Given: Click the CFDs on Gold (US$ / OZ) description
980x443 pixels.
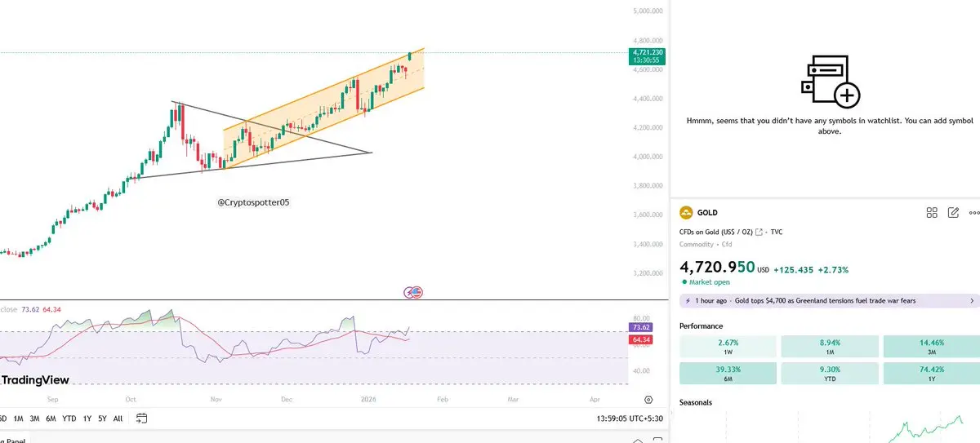Looking at the screenshot, I should 715,233.
